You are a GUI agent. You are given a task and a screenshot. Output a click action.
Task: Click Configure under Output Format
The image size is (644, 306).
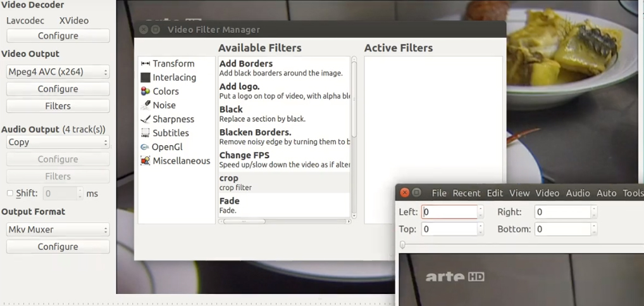pos(58,247)
